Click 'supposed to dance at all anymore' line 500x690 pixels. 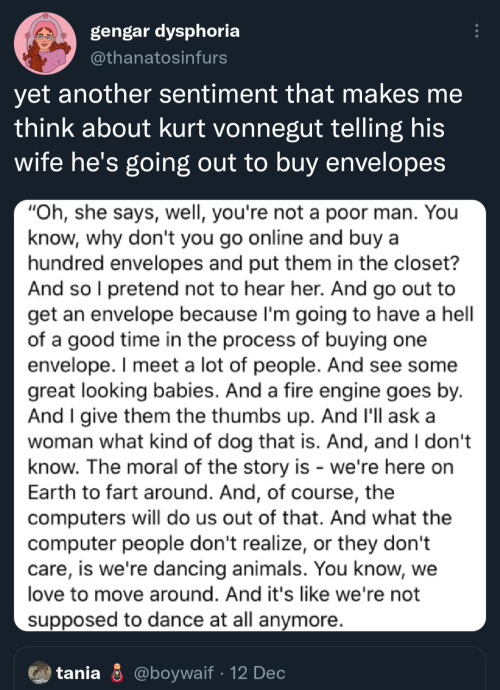coord(185,620)
